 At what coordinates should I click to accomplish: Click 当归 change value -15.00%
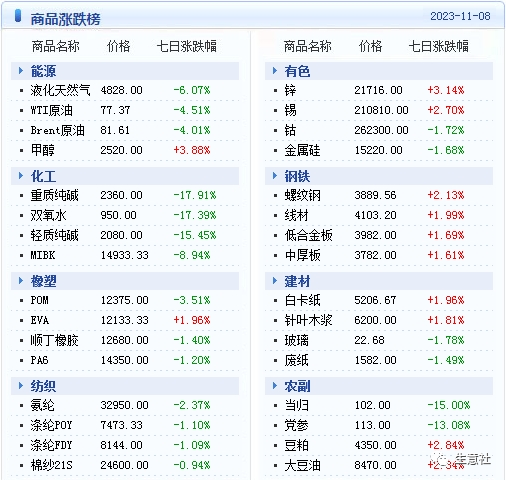tap(449, 405)
